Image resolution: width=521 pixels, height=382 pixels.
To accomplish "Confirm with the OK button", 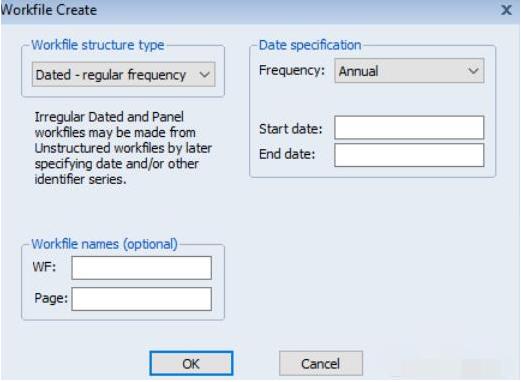I will click(x=191, y=363).
